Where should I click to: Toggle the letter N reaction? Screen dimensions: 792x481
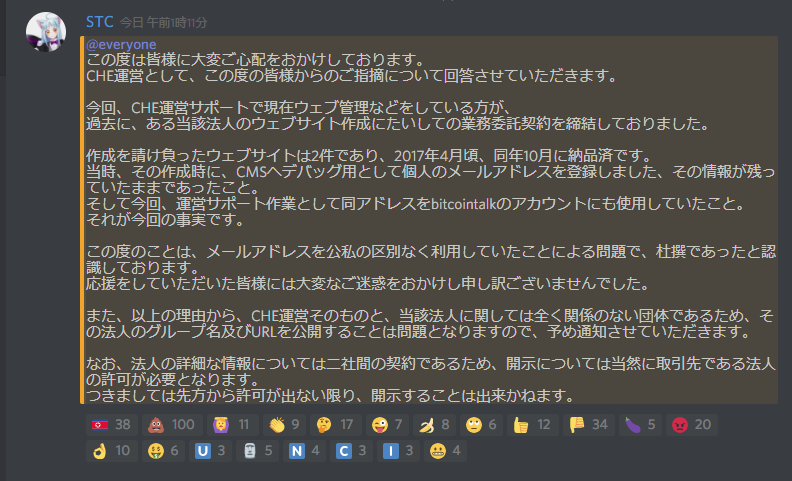304,451
